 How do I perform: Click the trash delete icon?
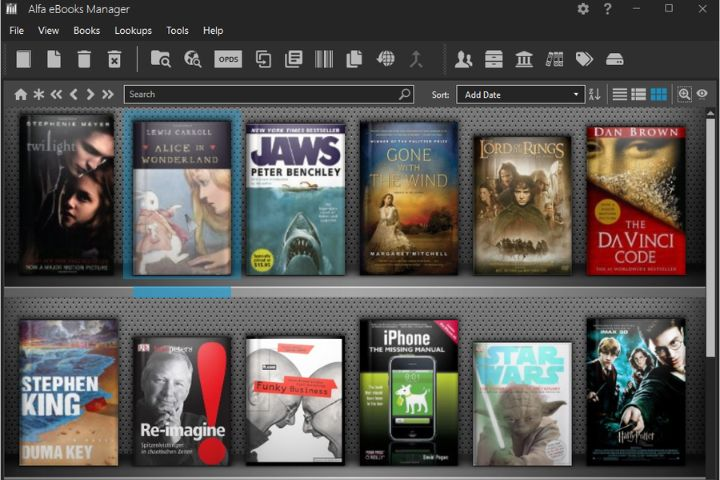point(84,59)
